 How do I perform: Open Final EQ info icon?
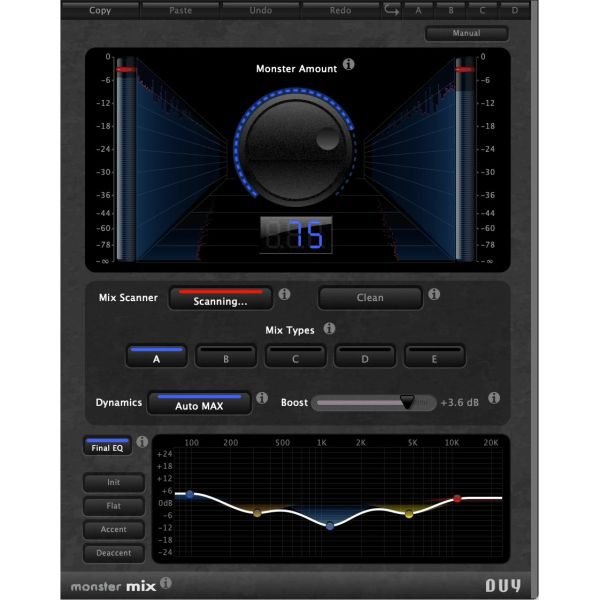(x=142, y=442)
